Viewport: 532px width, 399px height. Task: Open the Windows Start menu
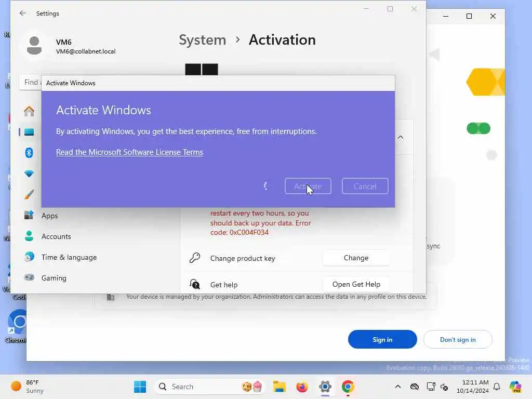140,387
